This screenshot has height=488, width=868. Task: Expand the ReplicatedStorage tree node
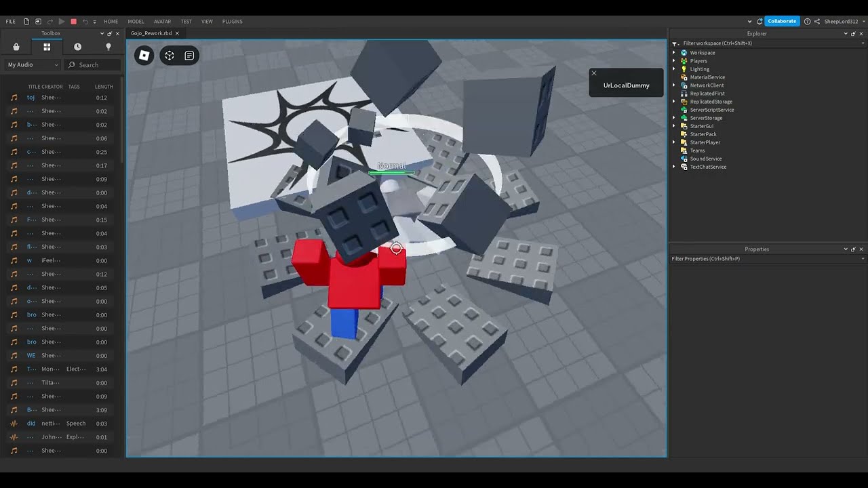pos(674,102)
